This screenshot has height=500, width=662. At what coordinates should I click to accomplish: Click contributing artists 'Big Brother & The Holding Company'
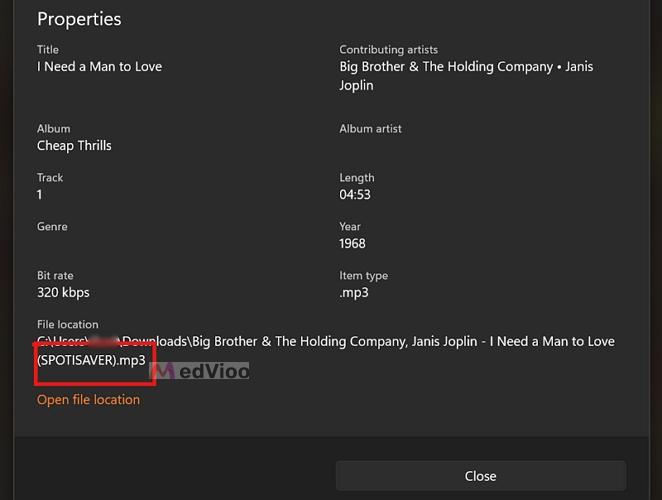coord(446,66)
